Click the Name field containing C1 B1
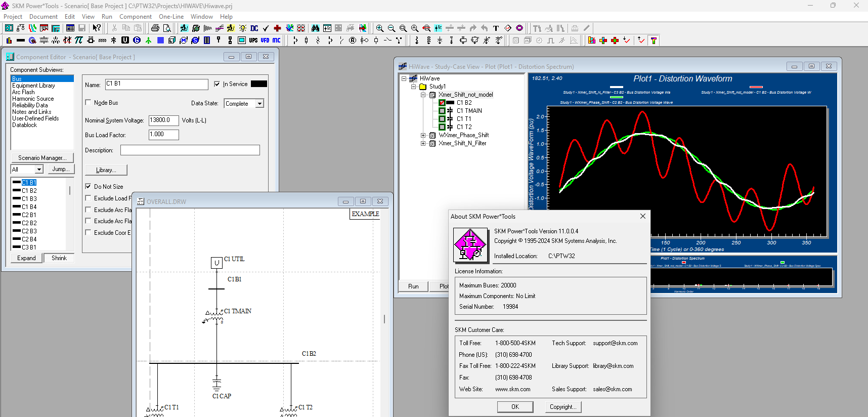This screenshot has width=868, height=417. coord(156,84)
